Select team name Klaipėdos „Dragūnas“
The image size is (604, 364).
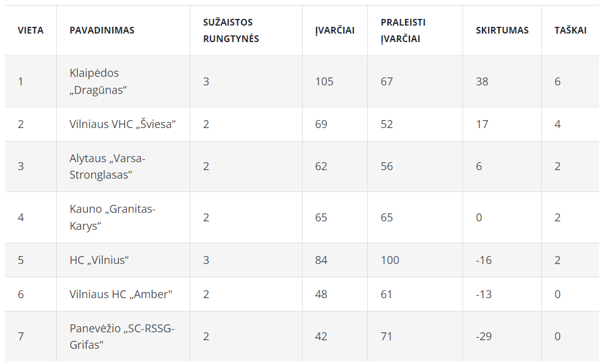(x=98, y=81)
